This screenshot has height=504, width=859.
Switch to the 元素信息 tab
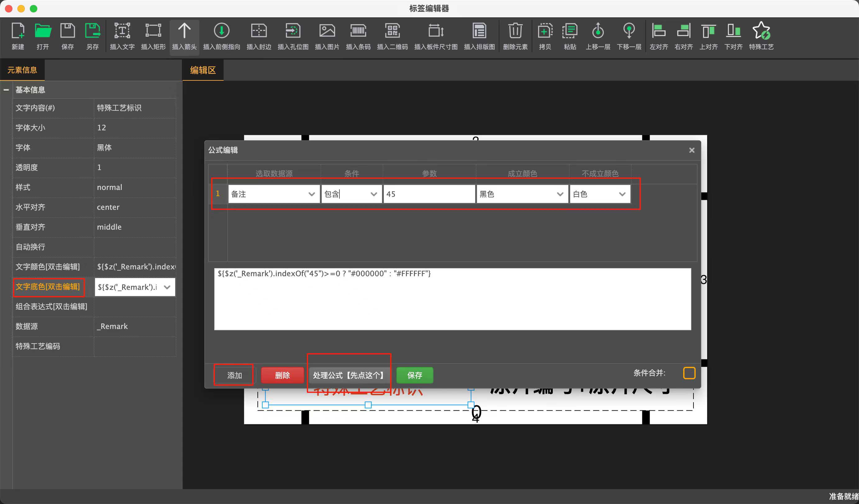coord(22,70)
